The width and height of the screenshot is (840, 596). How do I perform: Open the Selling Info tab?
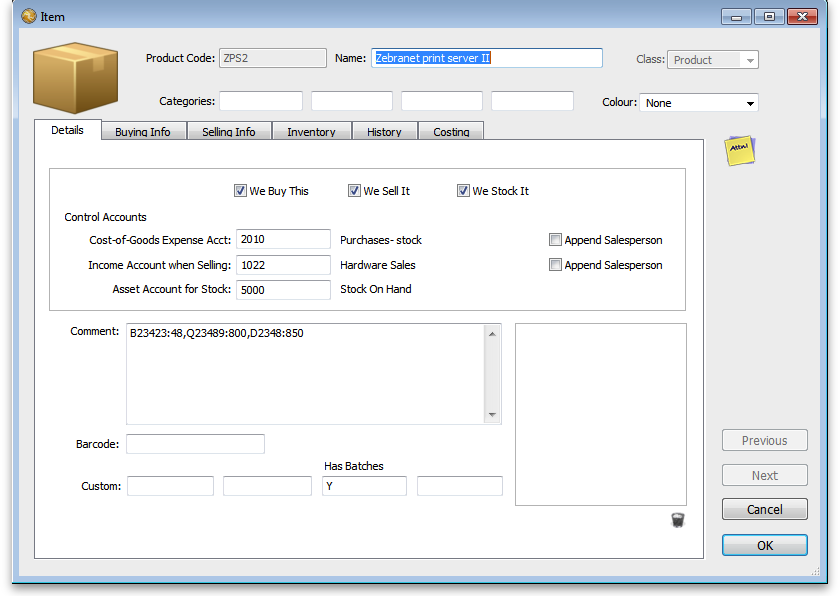point(229,132)
